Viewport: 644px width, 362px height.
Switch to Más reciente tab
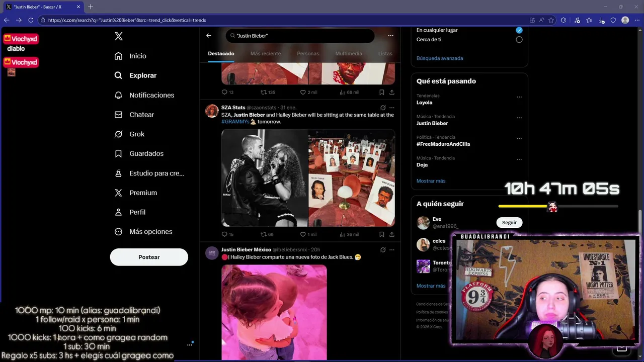[x=266, y=53]
